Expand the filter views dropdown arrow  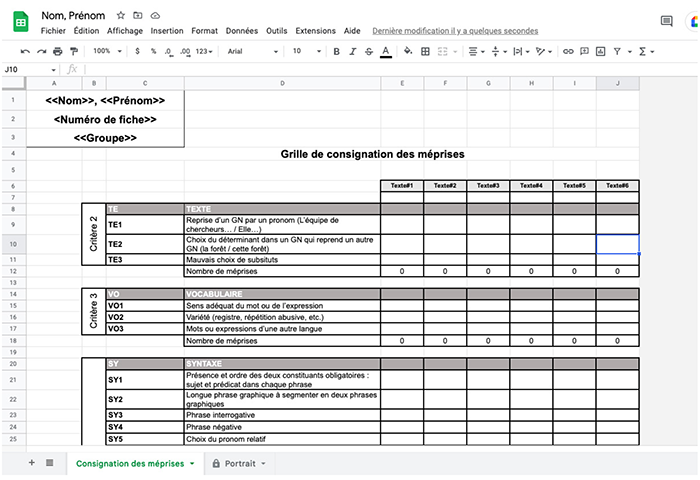point(629,52)
